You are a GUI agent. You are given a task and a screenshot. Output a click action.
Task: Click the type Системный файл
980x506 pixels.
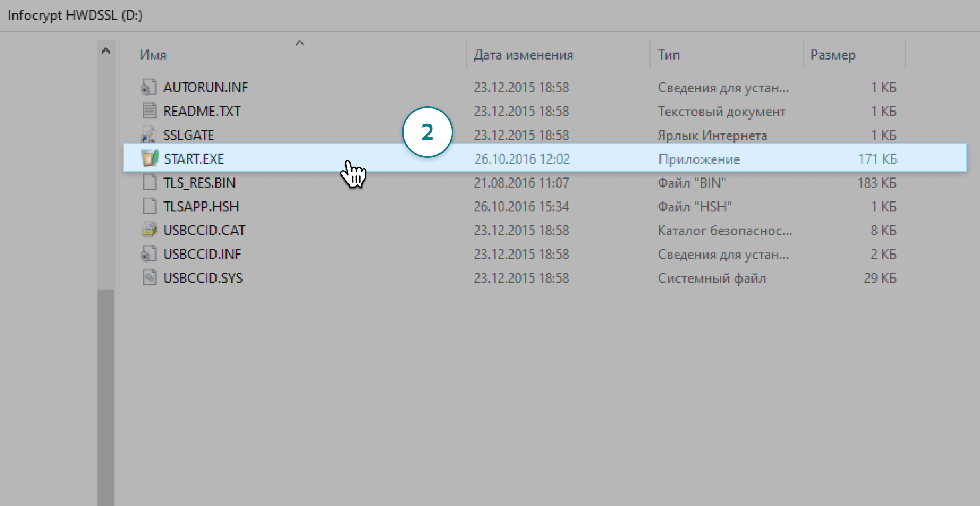(712, 278)
